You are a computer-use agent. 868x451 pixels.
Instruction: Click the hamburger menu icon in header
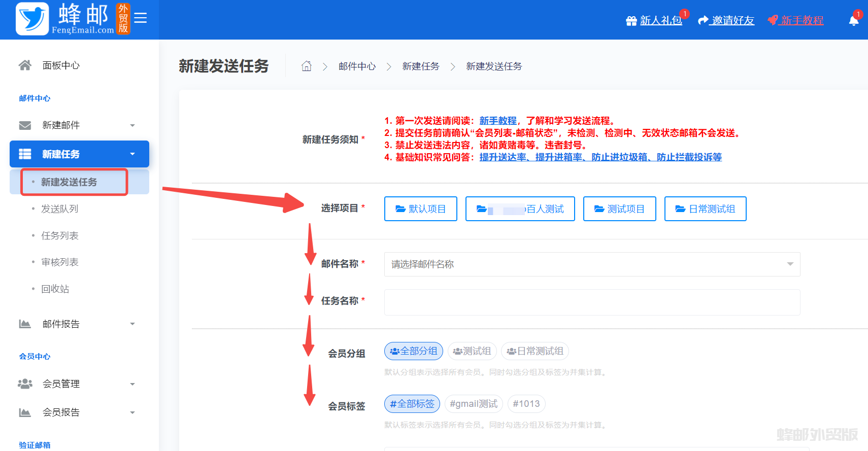point(141,18)
